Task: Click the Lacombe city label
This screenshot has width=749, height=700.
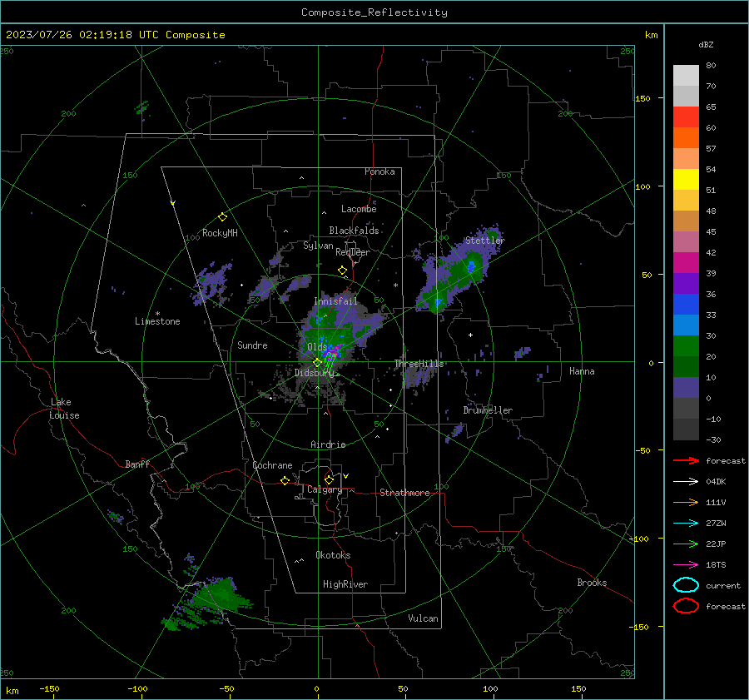Action: (359, 209)
